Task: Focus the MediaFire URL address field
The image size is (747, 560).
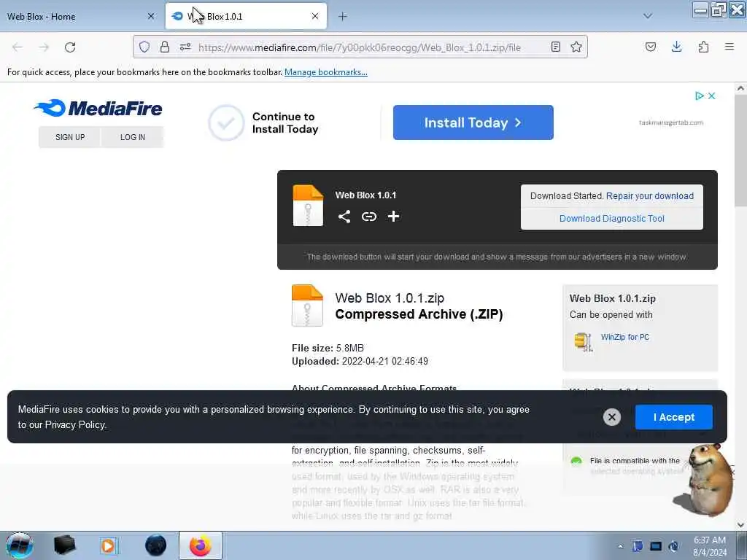Action: click(359, 47)
